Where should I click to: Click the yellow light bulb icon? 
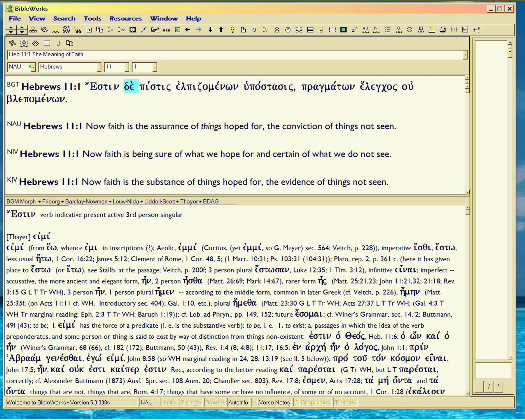pos(233,30)
